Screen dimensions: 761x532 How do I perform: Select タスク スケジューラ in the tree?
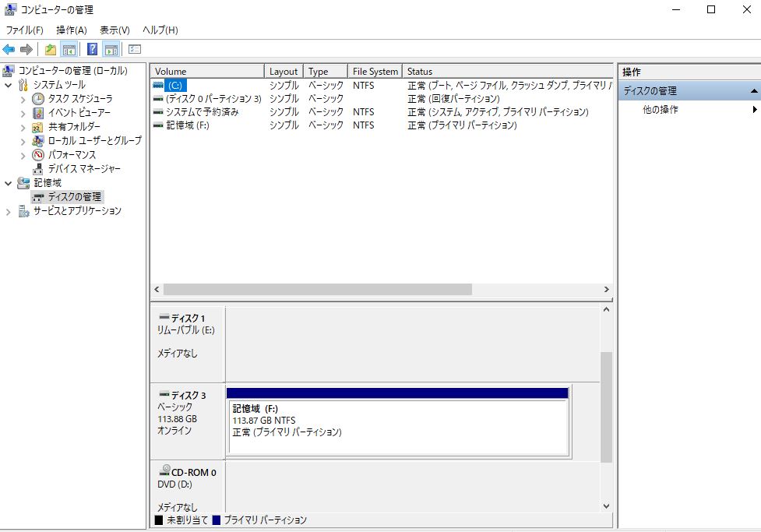pyautogui.click(x=79, y=99)
